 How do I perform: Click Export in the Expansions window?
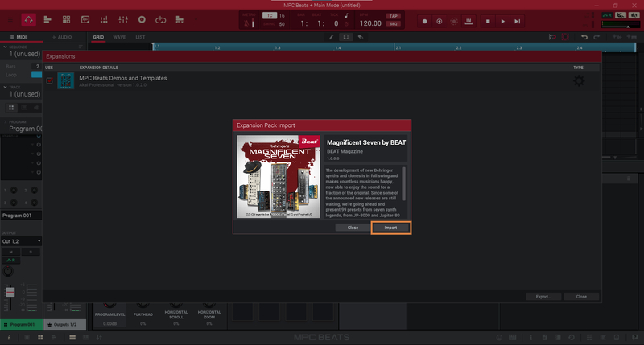[x=543, y=297]
